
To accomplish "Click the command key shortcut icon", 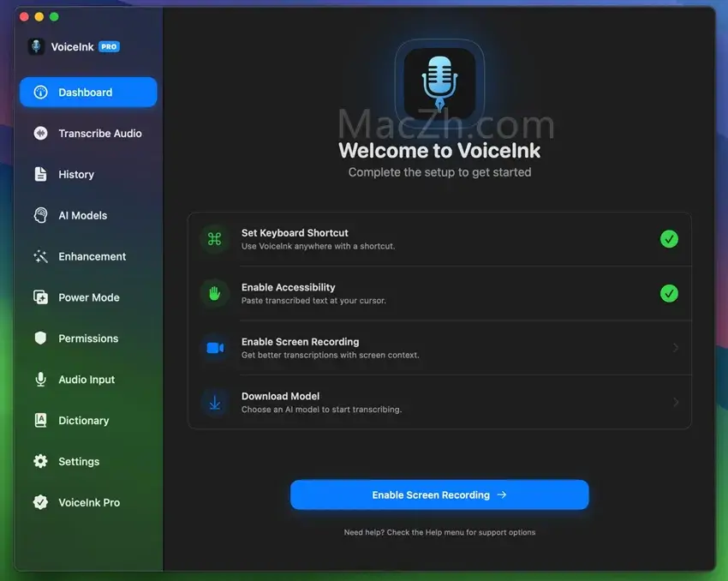I will coord(214,239).
